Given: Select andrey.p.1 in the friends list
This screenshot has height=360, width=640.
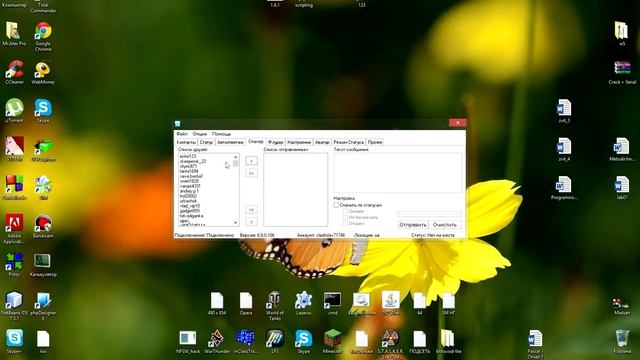Looking at the screenshot, I should pyautogui.click(x=189, y=191).
